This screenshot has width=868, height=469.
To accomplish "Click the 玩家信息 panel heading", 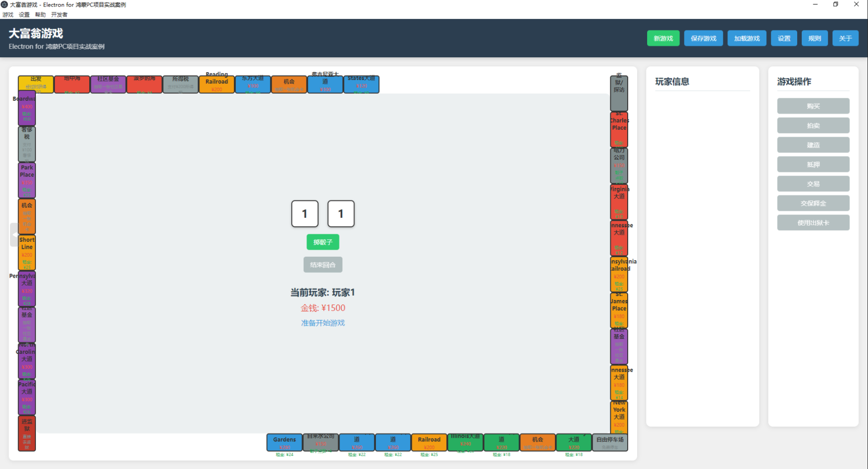I will [672, 82].
